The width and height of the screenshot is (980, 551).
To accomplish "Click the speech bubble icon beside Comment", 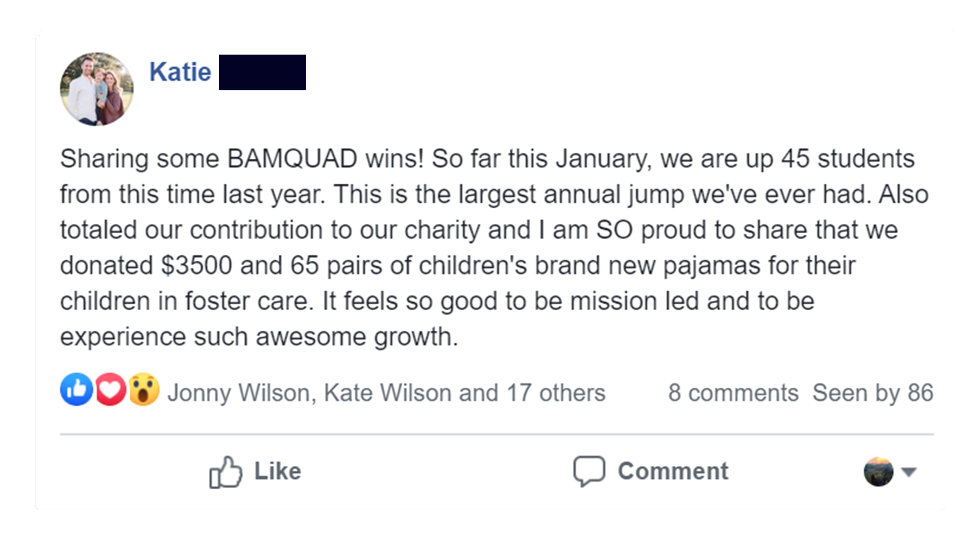I will [x=589, y=471].
